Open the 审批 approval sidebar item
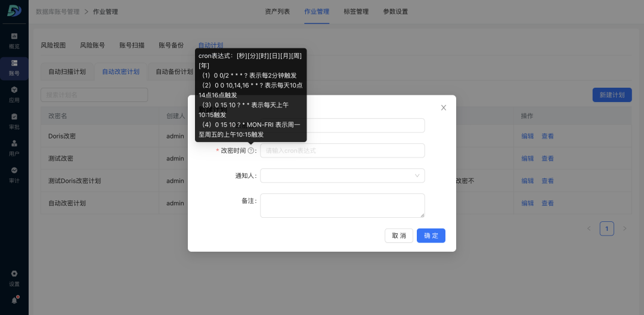This screenshot has height=315, width=644. (14, 122)
